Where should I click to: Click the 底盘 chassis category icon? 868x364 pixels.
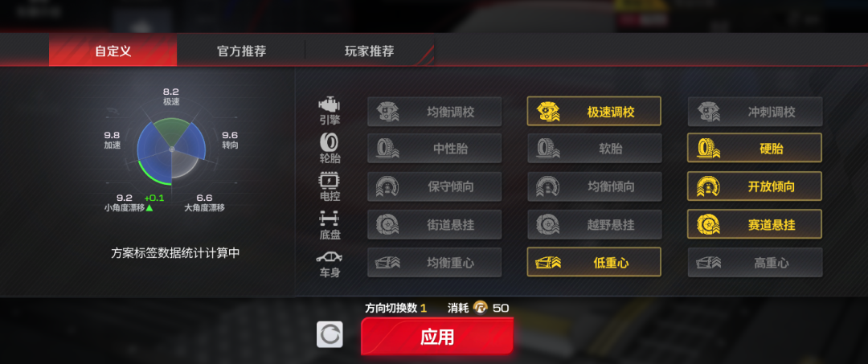[x=330, y=219]
